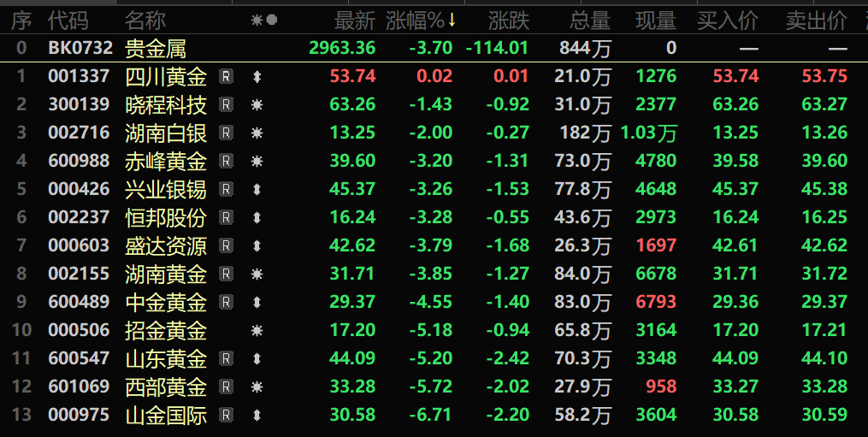Click the R badge next to 湖南白银
Viewport: 868px width, 437px height.
point(226,133)
